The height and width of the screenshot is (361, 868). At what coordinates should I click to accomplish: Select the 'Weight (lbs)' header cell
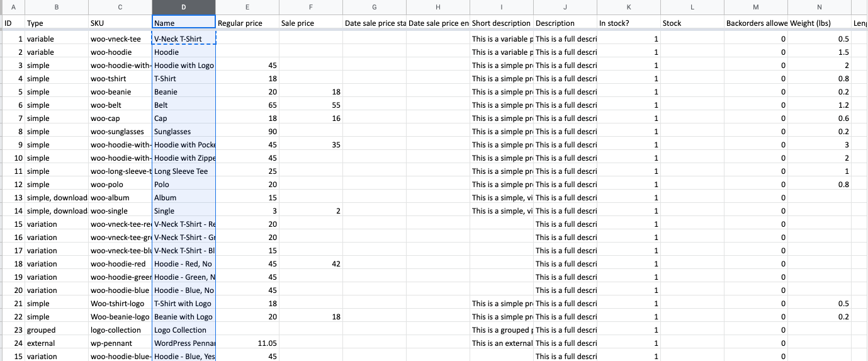click(x=819, y=23)
